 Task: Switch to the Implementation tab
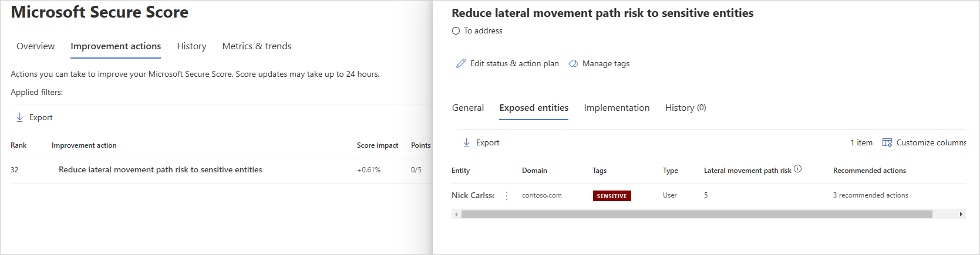click(x=617, y=108)
